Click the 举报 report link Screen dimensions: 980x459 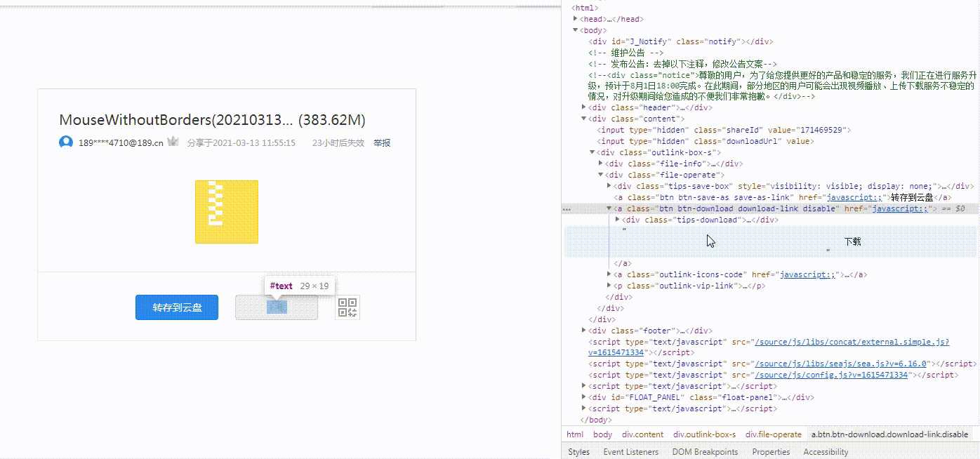pos(382,142)
